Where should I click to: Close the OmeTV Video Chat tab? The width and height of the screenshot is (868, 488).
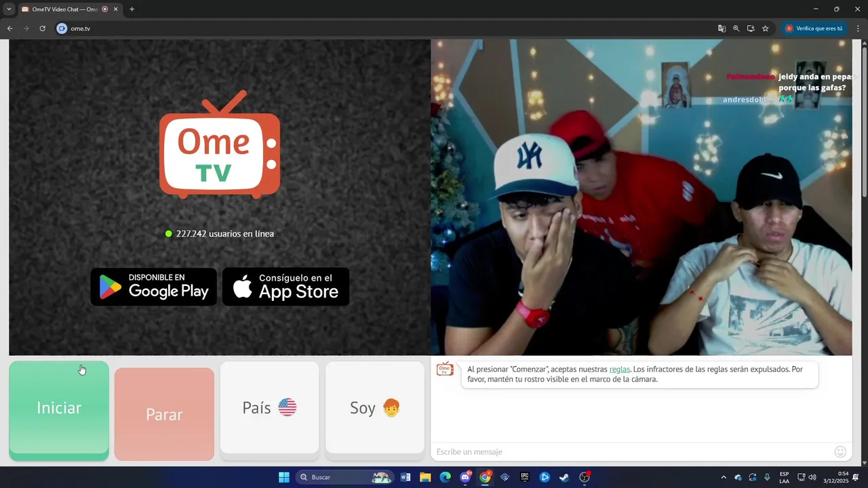point(115,9)
